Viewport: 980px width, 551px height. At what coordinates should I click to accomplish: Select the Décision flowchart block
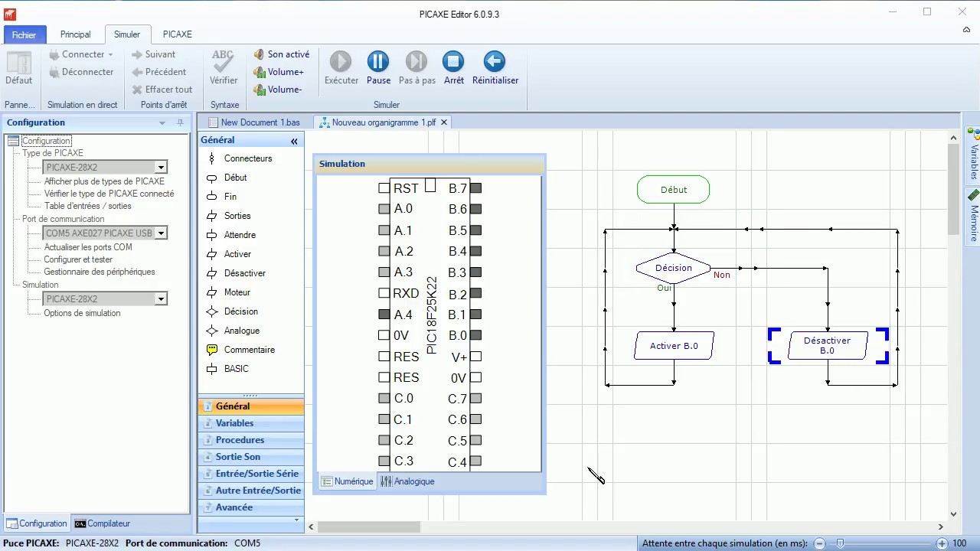pos(232,311)
